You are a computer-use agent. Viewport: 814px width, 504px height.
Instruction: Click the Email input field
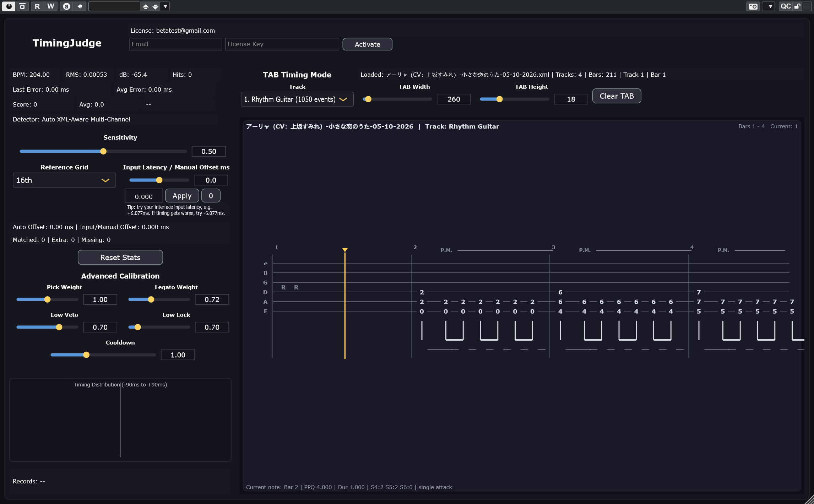click(175, 44)
